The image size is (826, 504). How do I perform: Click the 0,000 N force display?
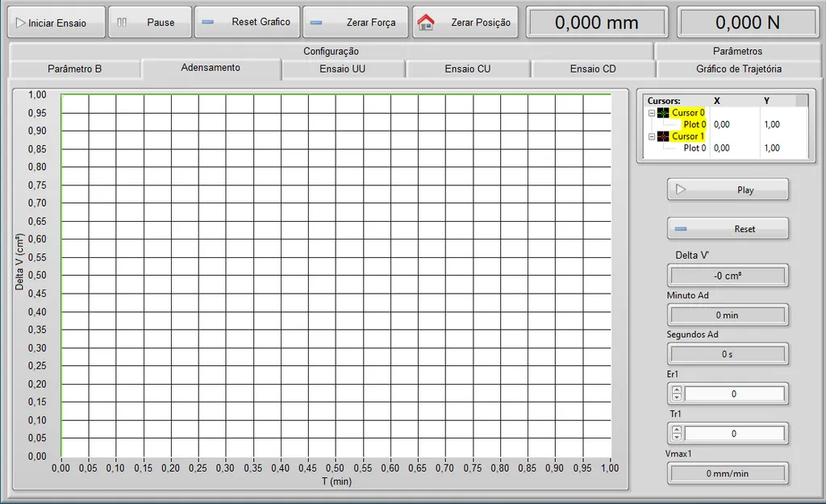748,23
